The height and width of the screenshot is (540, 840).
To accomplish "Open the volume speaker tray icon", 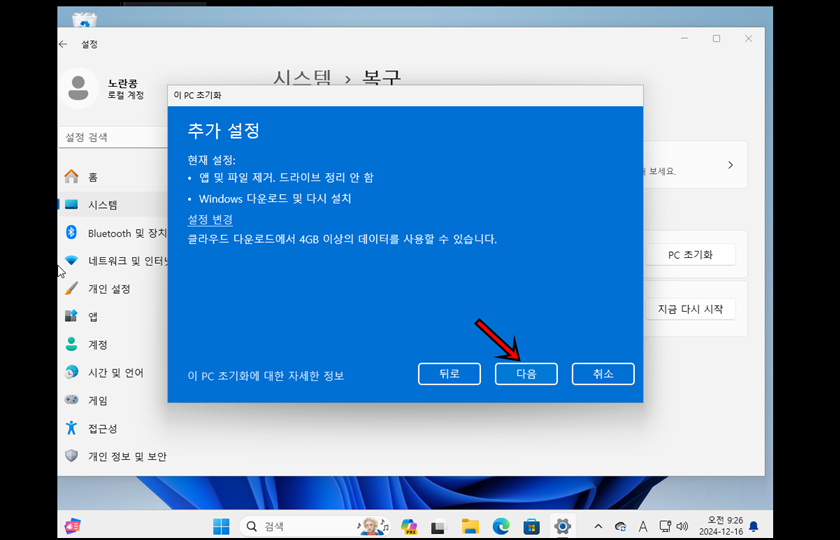I will (x=682, y=526).
